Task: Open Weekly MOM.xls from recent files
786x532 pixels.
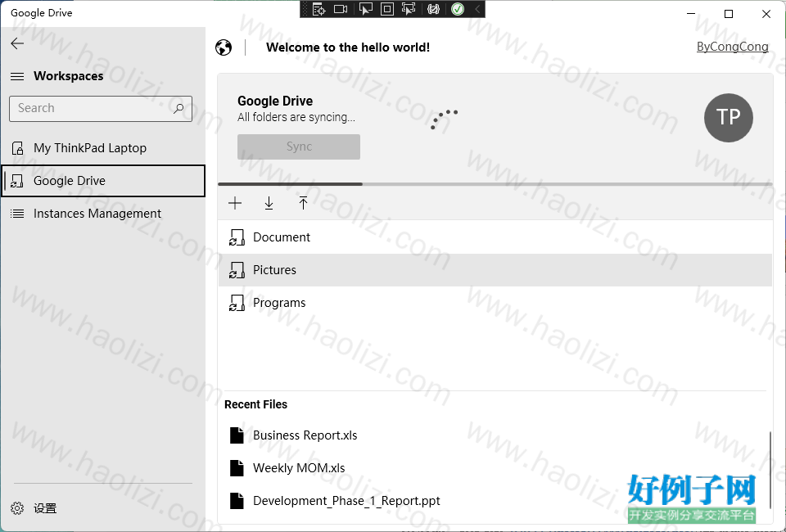Action: [496, 468]
